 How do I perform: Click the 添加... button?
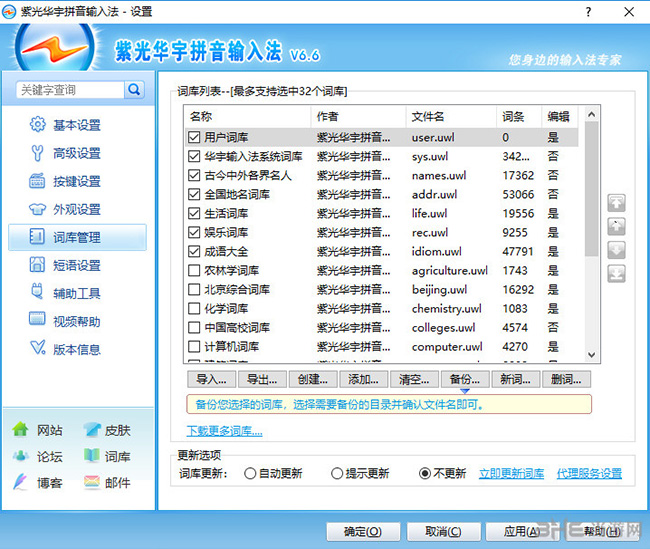click(363, 379)
